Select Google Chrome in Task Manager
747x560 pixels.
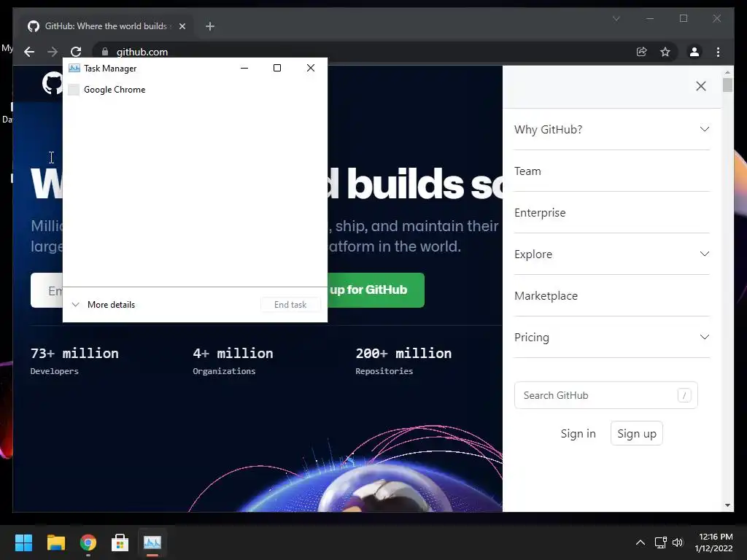pos(195,90)
